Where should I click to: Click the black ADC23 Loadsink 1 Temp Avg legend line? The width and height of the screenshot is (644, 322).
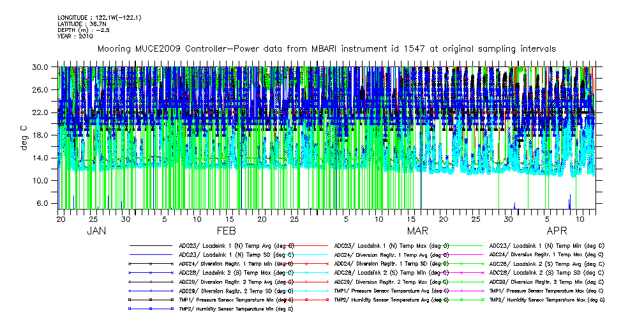click(x=151, y=245)
